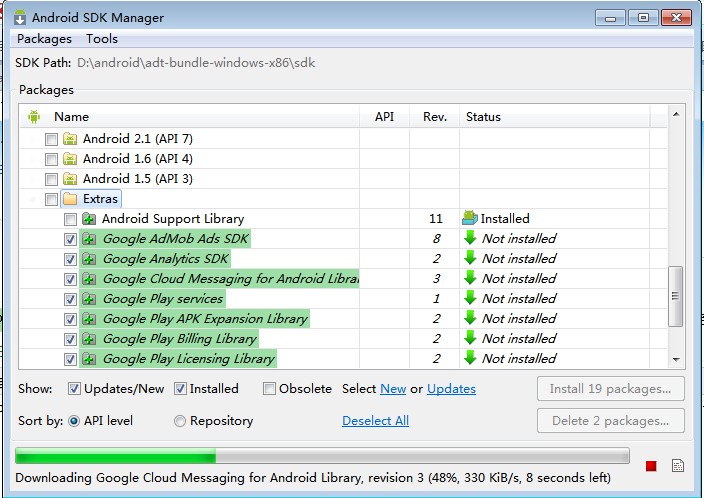Viewport: 704px width, 498px height.
Task: Click the Google Play services package icon
Action: [89, 299]
